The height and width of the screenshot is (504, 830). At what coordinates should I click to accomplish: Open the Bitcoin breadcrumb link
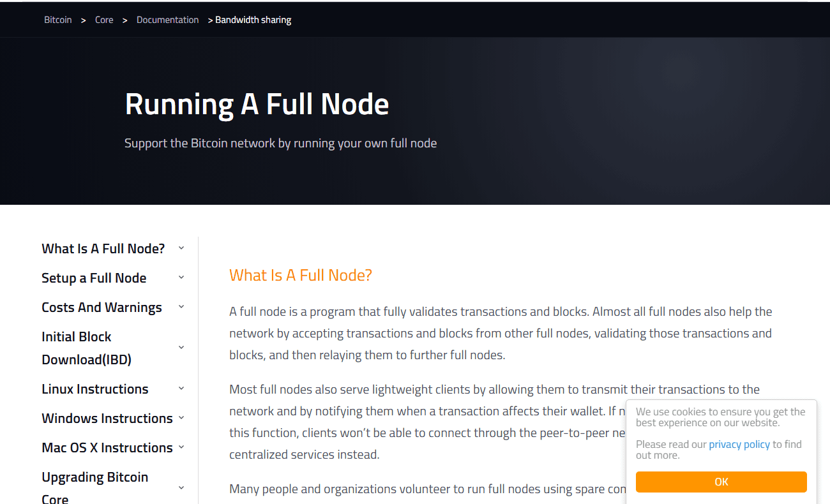pyautogui.click(x=58, y=20)
